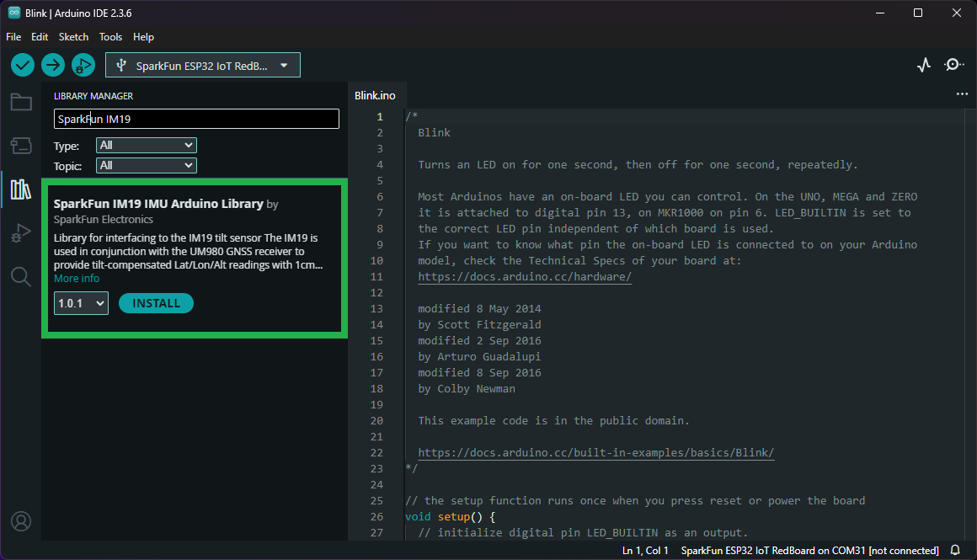Image resolution: width=977 pixels, height=560 pixels.
Task: Click the More info link
Action: (77, 278)
